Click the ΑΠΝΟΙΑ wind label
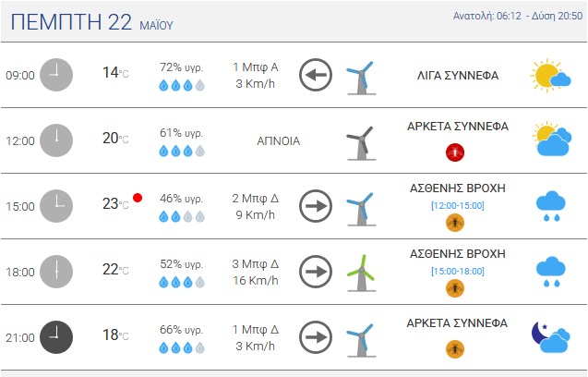 (279, 141)
